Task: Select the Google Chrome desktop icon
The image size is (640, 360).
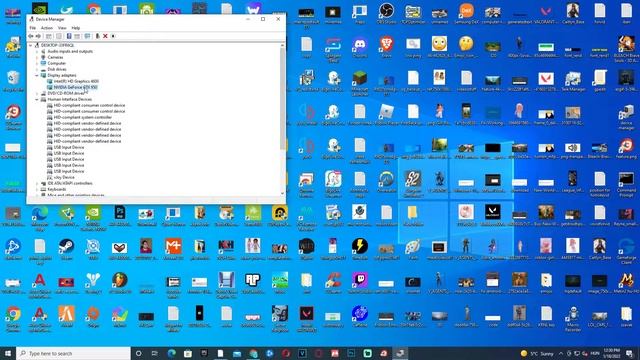Action: click(13, 318)
